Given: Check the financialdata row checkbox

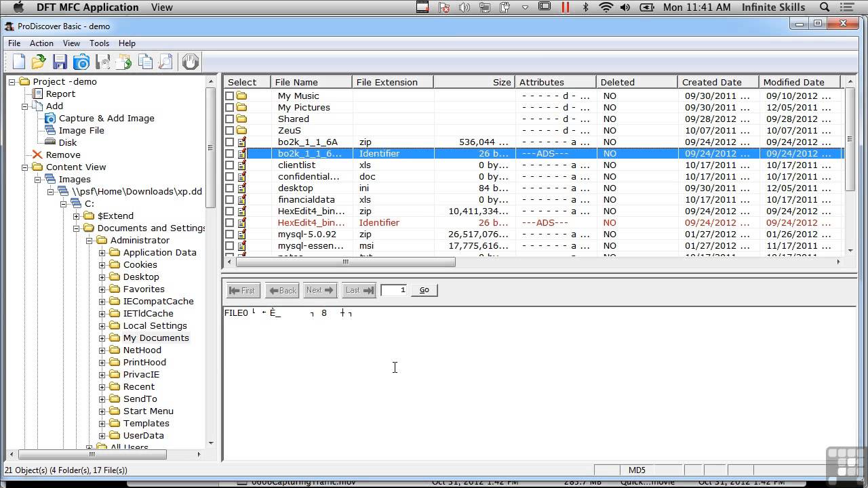Looking at the screenshot, I should coord(230,199).
